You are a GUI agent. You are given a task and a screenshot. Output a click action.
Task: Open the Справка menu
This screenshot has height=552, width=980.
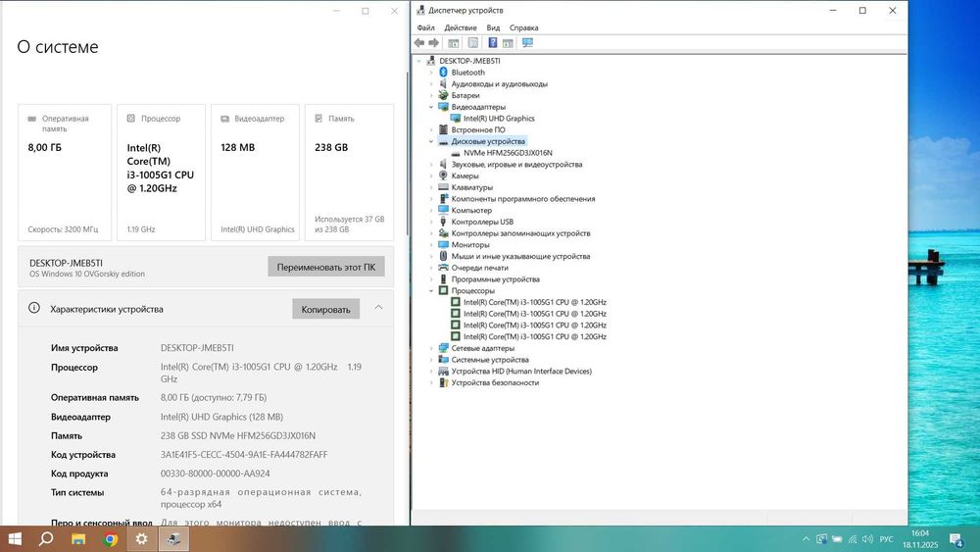click(523, 27)
